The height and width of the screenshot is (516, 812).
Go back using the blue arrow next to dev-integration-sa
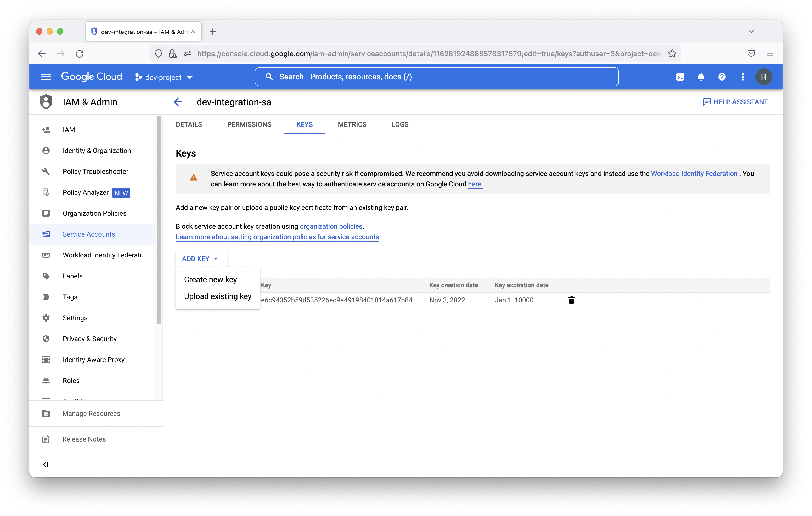tap(178, 102)
